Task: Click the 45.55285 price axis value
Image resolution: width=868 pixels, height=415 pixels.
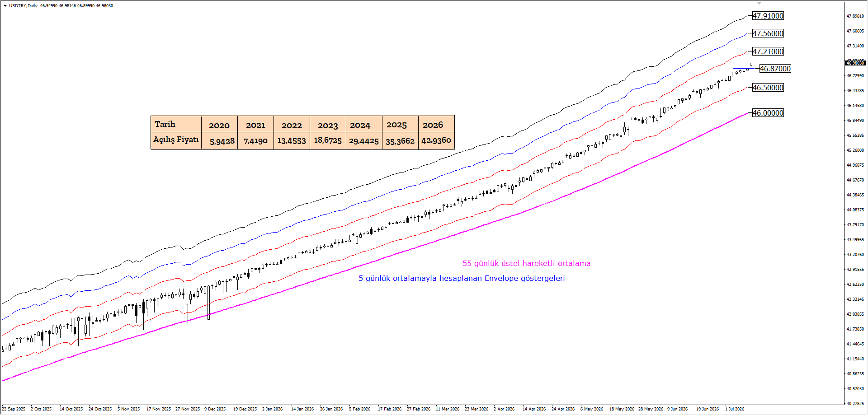Action: coord(855,135)
